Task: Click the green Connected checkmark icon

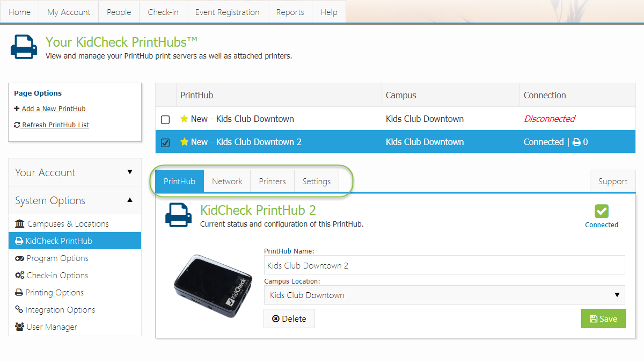Action: [x=601, y=211]
